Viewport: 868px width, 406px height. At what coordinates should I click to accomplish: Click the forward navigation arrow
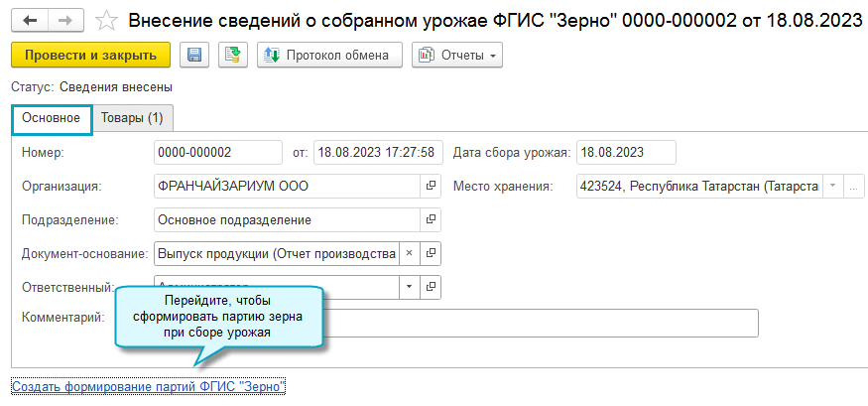63,20
